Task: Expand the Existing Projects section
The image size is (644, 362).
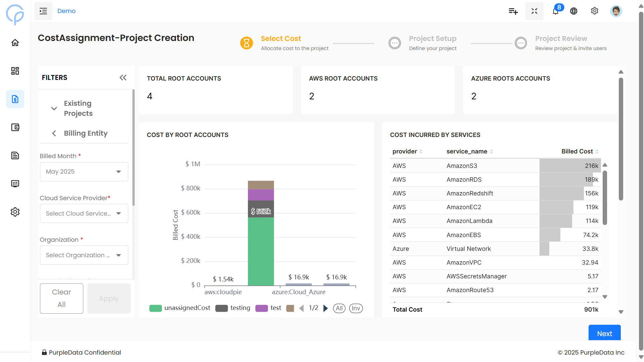Action: pyautogui.click(x=54, y=108)
